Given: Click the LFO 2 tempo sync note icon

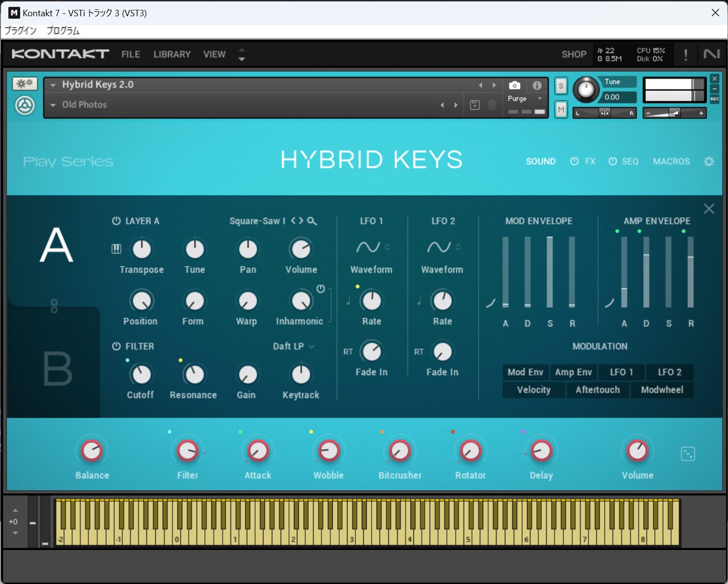Looking at the screenshot, I should click(419, 300).
